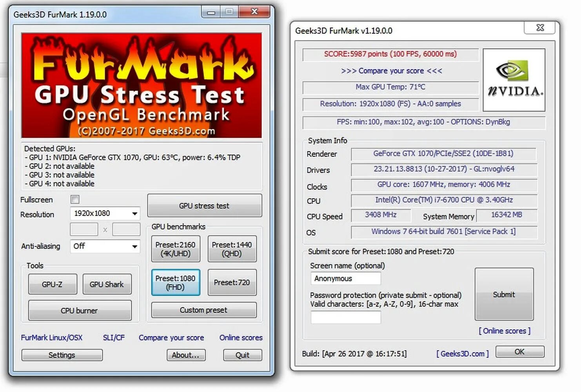The height and width of the screenshot is (392, 581).
Task: Open the Resolution 1920x1080 dropdown
Action: 105,214
